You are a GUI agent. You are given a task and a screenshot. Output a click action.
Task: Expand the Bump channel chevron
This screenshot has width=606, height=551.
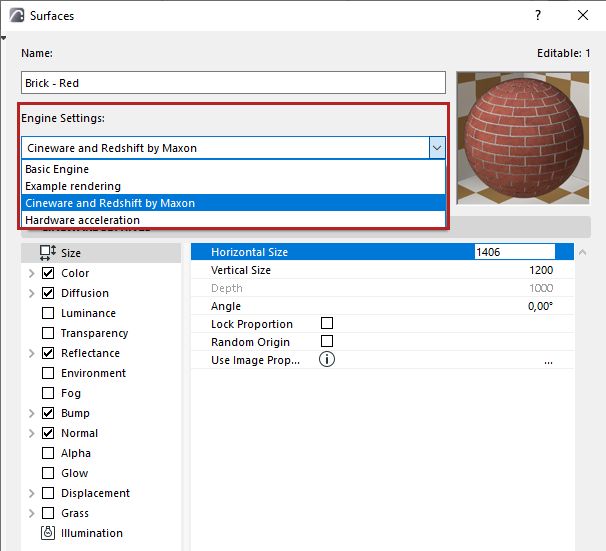point(32,413)
